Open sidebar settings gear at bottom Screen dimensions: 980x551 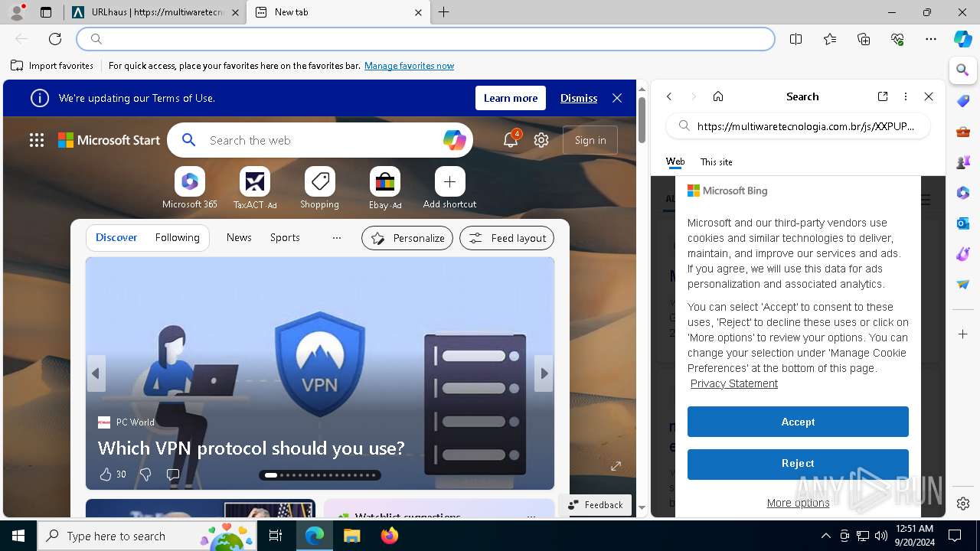[963, 504]
